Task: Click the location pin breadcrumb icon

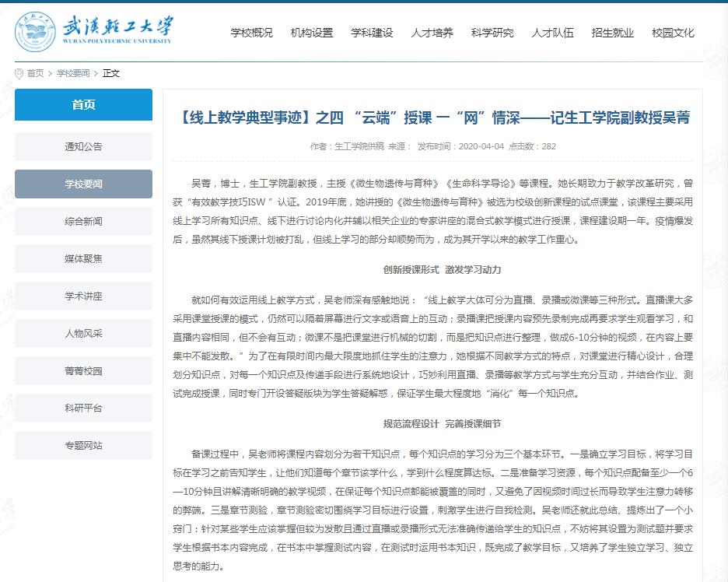Action: point(19,73)
